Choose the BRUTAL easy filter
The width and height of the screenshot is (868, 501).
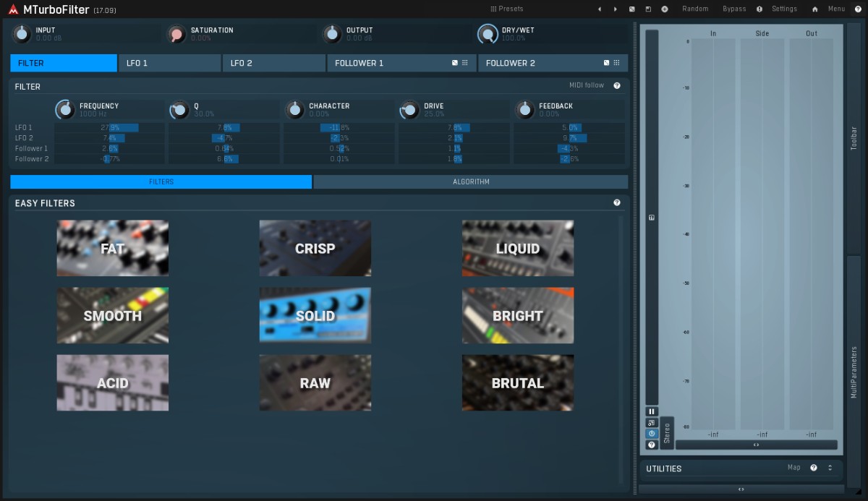point(518,382)
